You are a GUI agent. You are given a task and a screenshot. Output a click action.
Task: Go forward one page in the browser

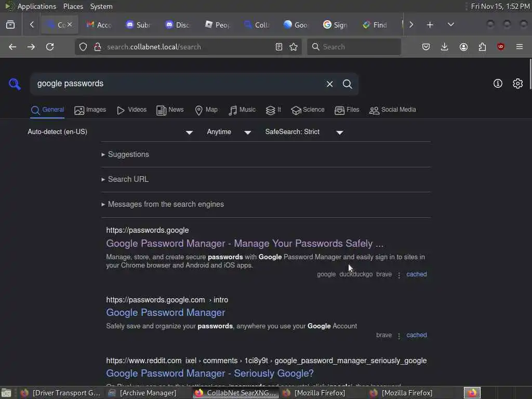tap(31, 47)
